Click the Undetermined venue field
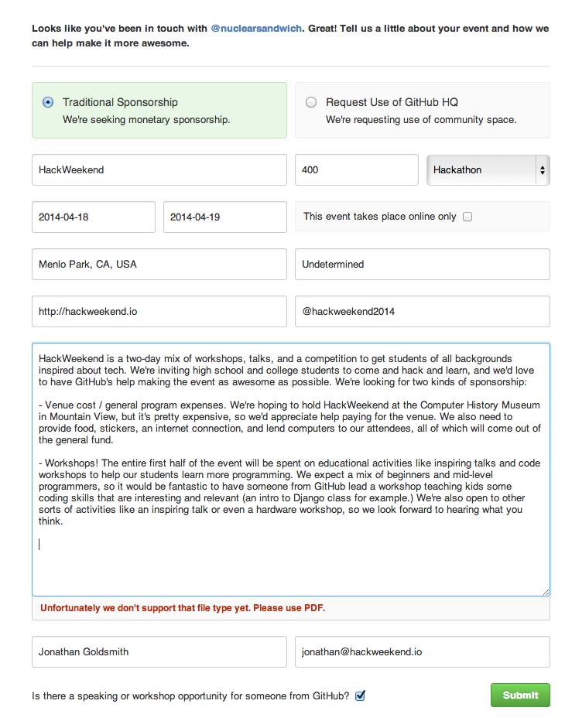The height and width of the screenshot is (728, 565). 422,265
